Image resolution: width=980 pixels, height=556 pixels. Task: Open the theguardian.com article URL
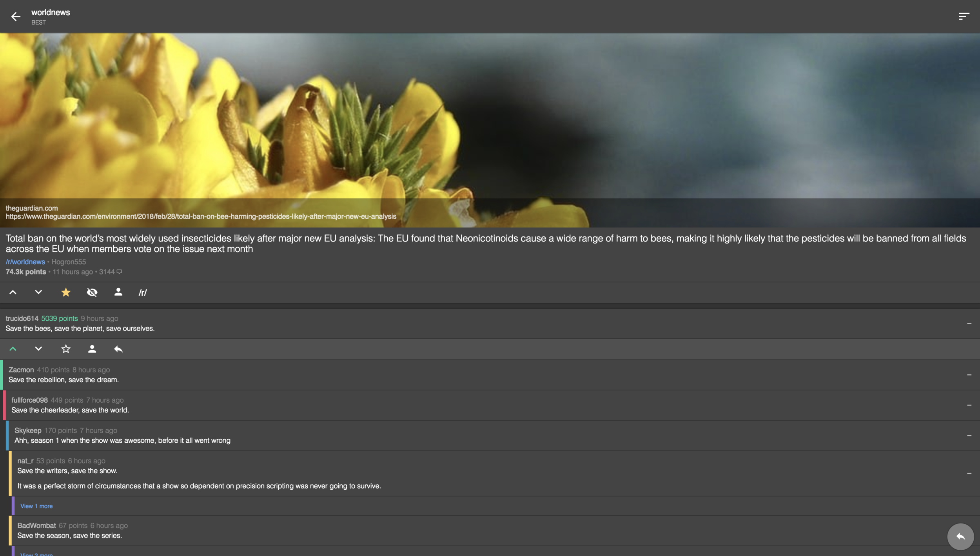[201, 216]
